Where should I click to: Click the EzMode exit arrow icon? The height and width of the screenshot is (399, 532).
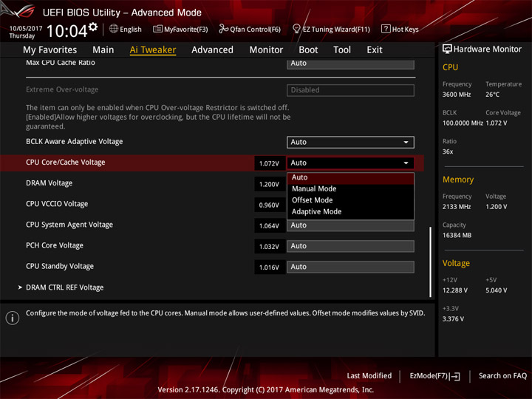coord(455,376)
